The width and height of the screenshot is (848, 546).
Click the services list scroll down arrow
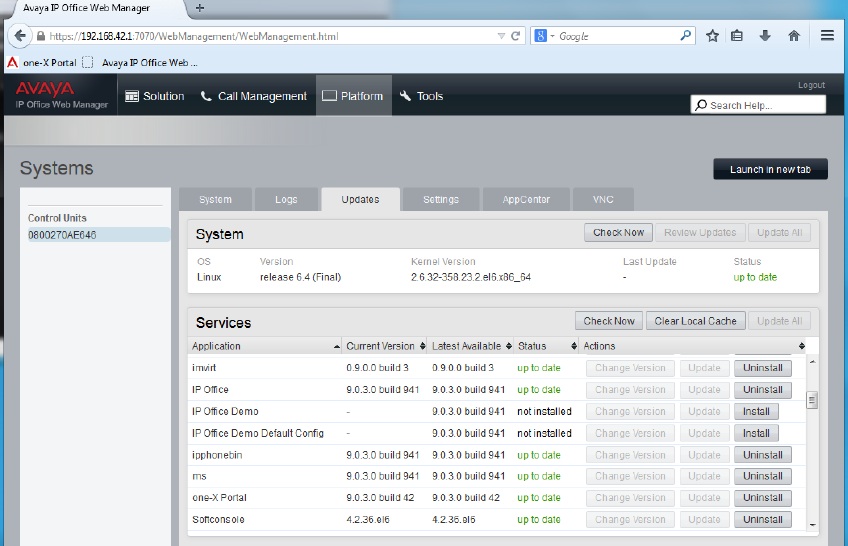pyautogui.click(x=812, y=525)
